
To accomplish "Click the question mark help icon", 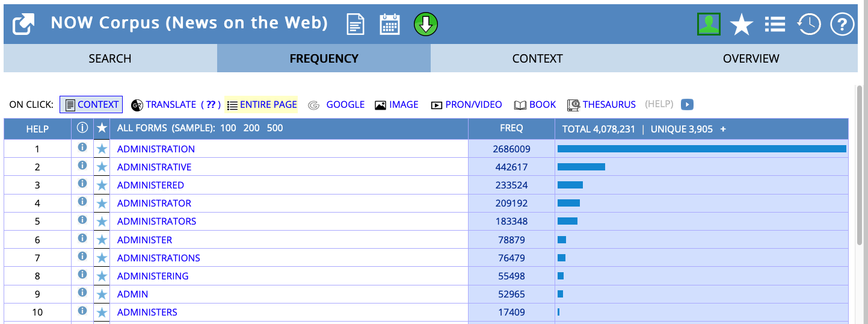I will click(842, 24).
